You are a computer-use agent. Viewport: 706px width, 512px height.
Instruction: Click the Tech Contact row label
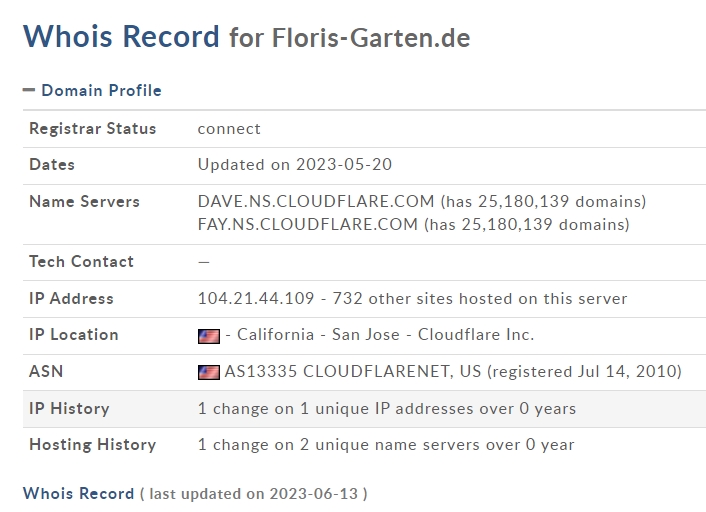[x=81, y=261]
